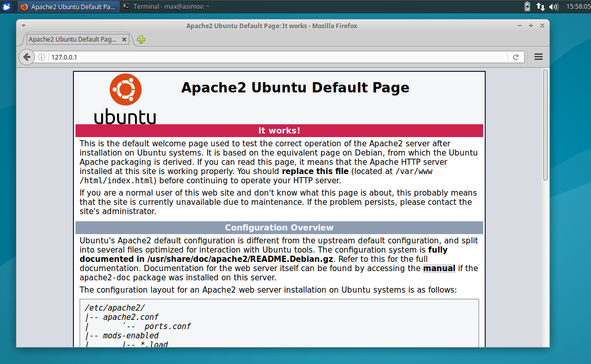Click the /usr/share/doc/apache2/README.Debian.gz path text

[x=240, y=259]
